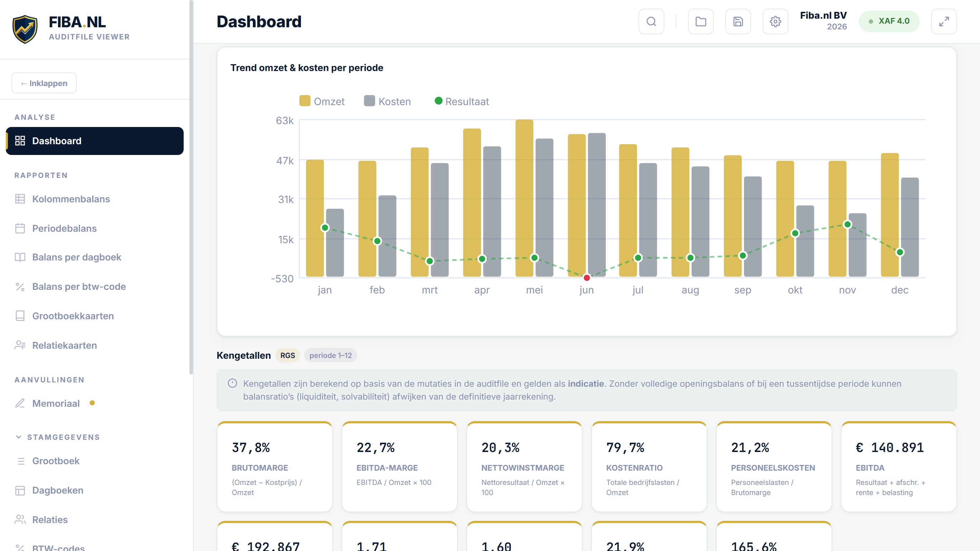
Task: Toggle the Omzet legend entry
Action: tap(322, 101)
